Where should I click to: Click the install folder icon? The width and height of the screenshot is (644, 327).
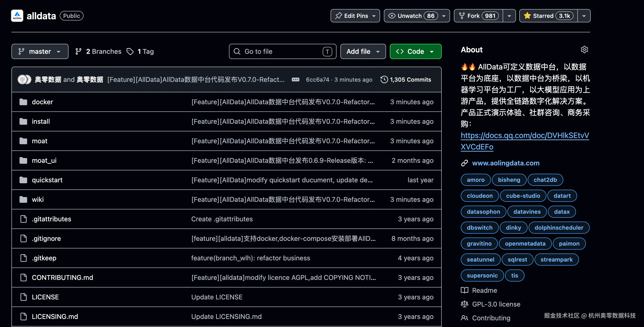point(23,121)
